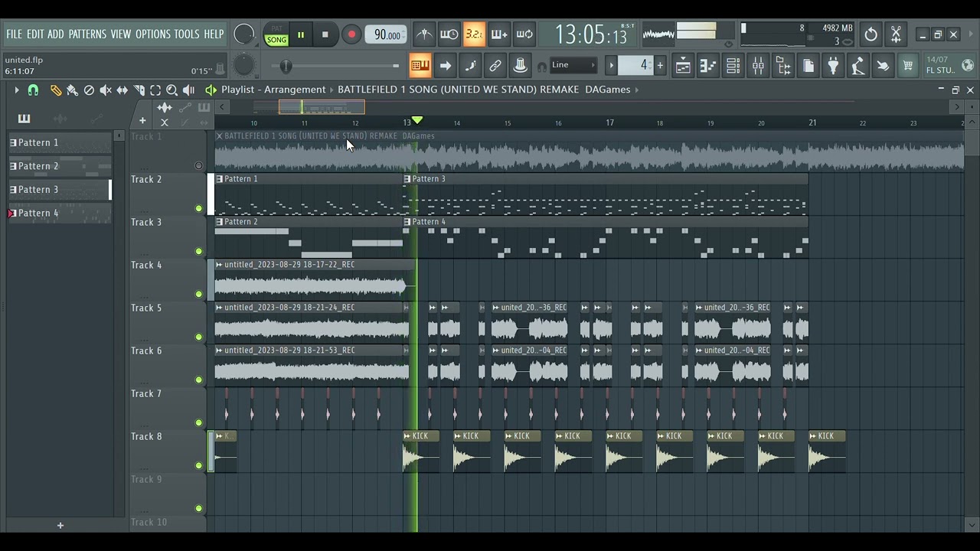Viewport: 980px width, 551px height.
Task: Click the red record button
Action: coord(351,34)
